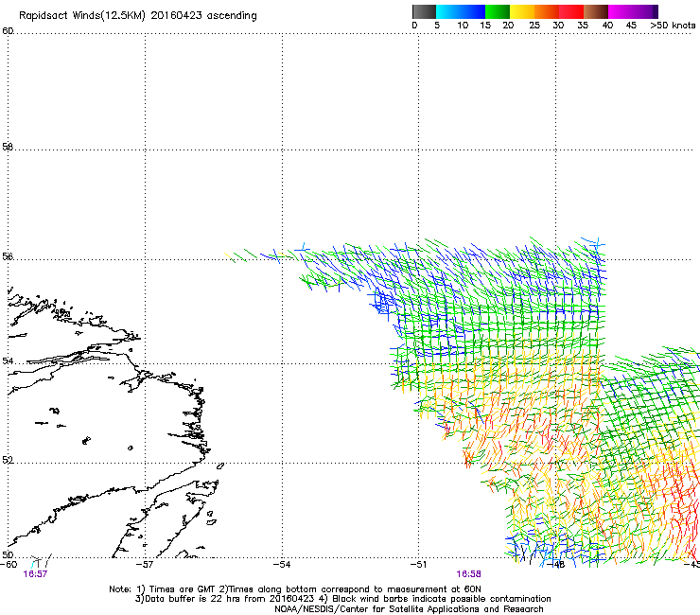Click the purple time stamp '16:57'
The image size is (700, 615).
pyautogui.click(x=35, y=574)
